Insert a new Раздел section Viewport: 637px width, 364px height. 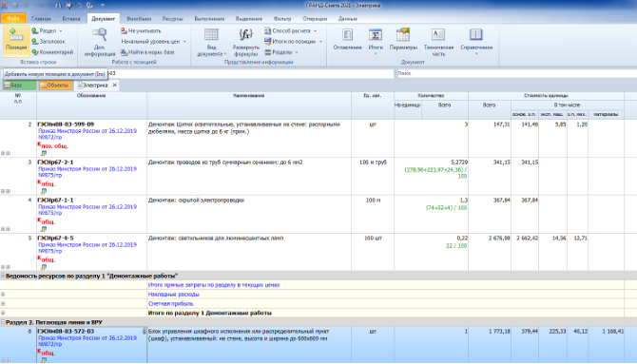[48, 30]
